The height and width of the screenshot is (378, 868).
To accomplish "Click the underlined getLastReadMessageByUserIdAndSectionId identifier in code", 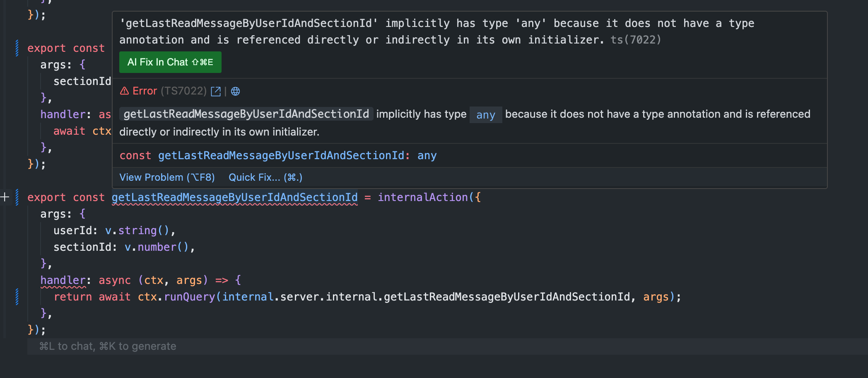I will pos(234,197).
